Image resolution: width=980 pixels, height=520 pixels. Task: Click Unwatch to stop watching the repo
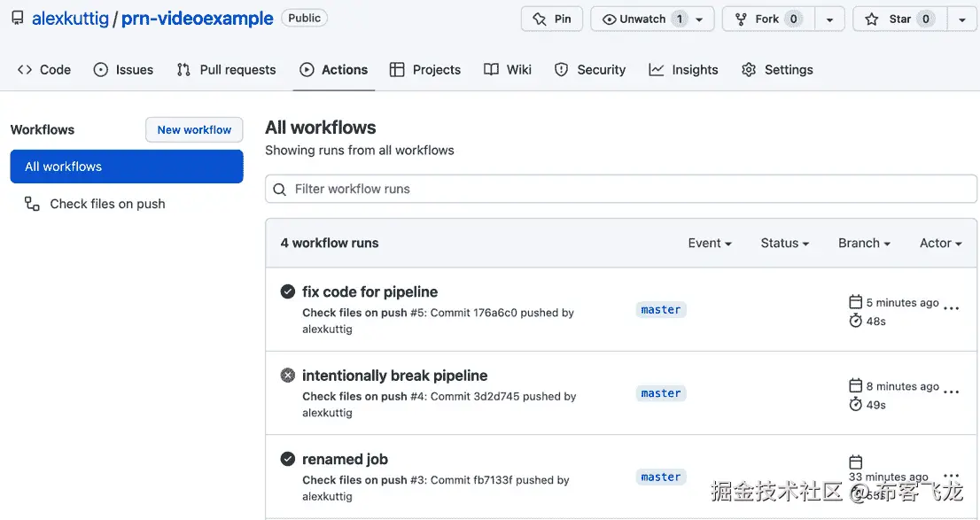[x=643, y=17]
